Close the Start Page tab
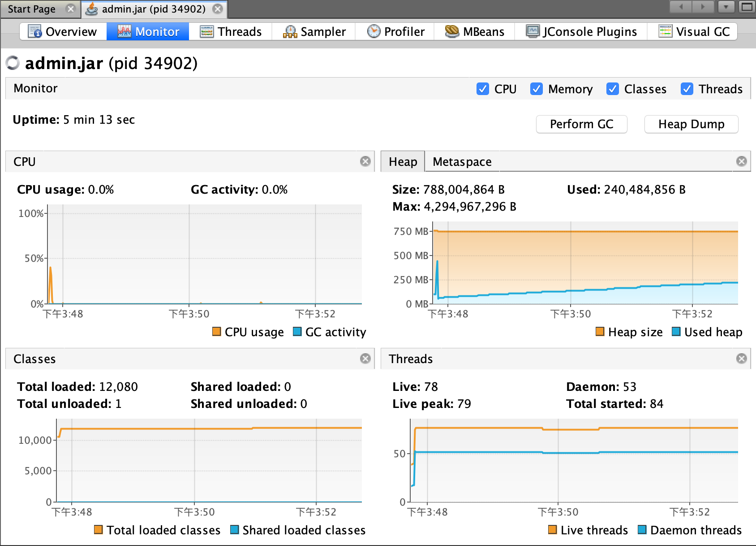The height and width of the screenshot is (546, 756). pyautogui.click(x=70, y=9)
